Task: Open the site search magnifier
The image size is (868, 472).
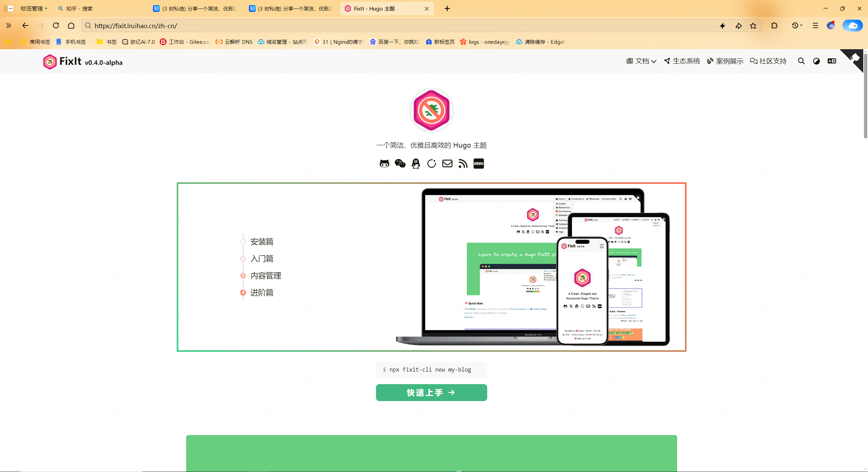Action: 801,61
